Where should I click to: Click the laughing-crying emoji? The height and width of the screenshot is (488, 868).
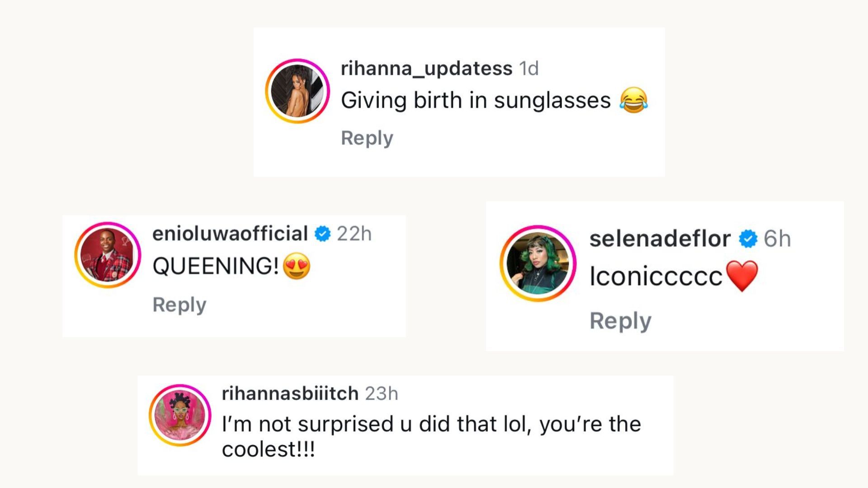634,100
